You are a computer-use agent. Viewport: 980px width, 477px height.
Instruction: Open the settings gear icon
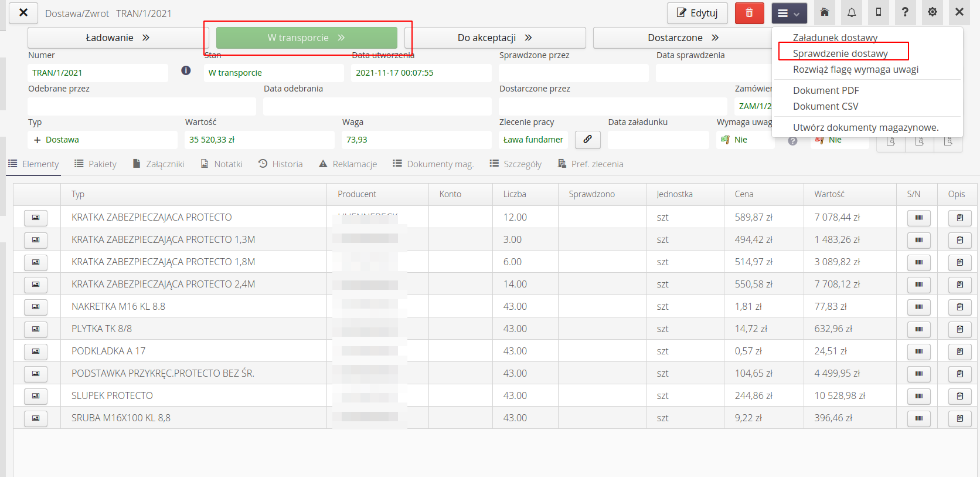932,12
